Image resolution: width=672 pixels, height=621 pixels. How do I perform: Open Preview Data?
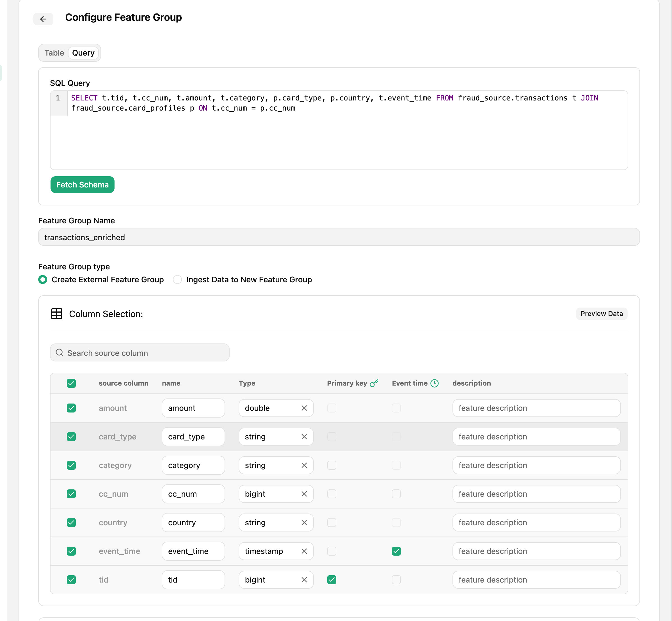coord(602,313)
